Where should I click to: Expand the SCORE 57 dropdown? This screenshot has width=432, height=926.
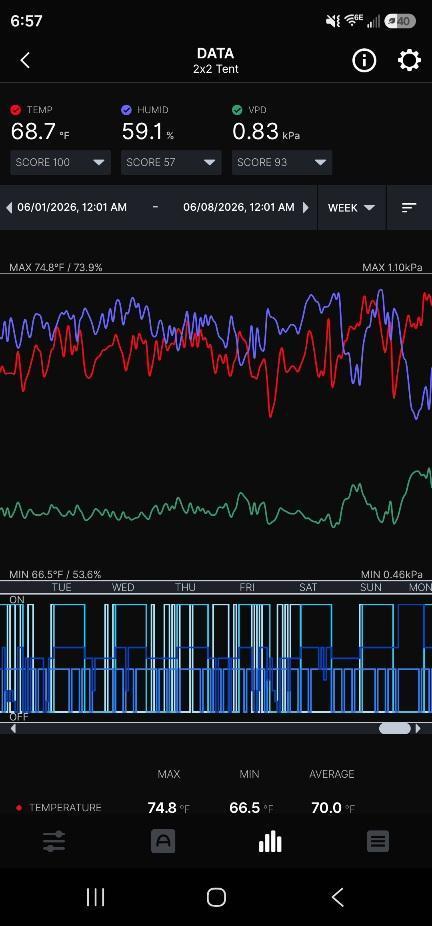171,162
